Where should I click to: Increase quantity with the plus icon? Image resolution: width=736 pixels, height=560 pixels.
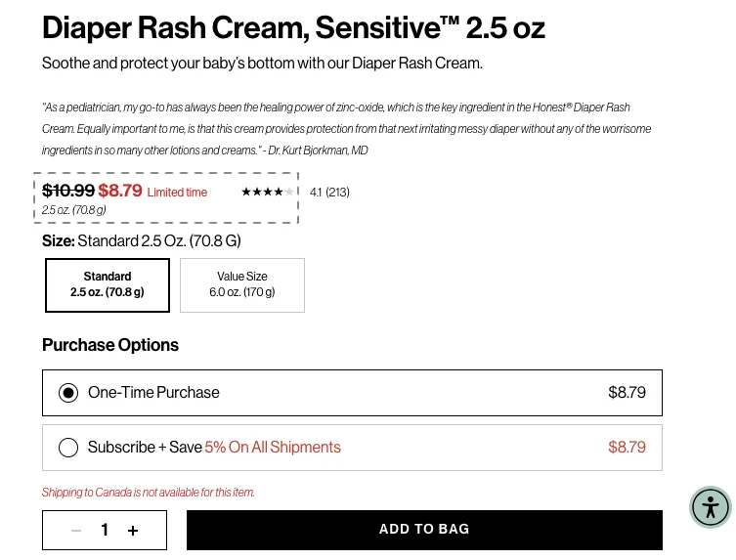pyautogui.click(x=133, y=531)
